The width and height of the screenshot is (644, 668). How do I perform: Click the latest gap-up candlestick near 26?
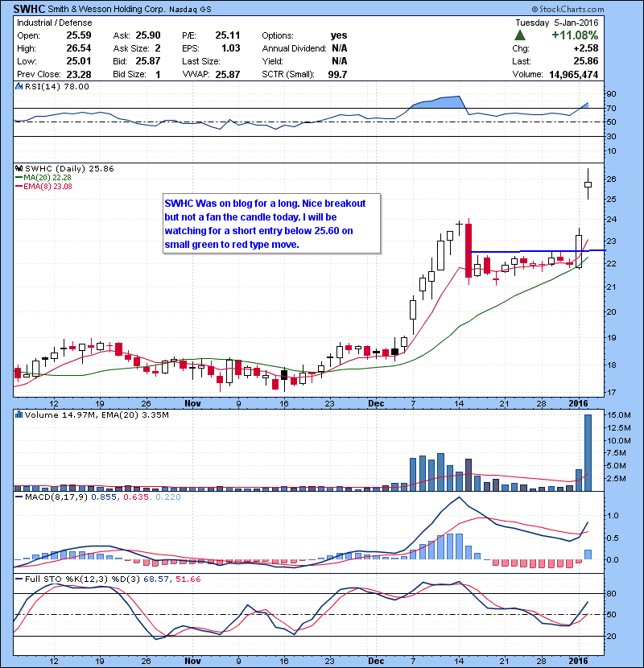click(x=588, y=184)
